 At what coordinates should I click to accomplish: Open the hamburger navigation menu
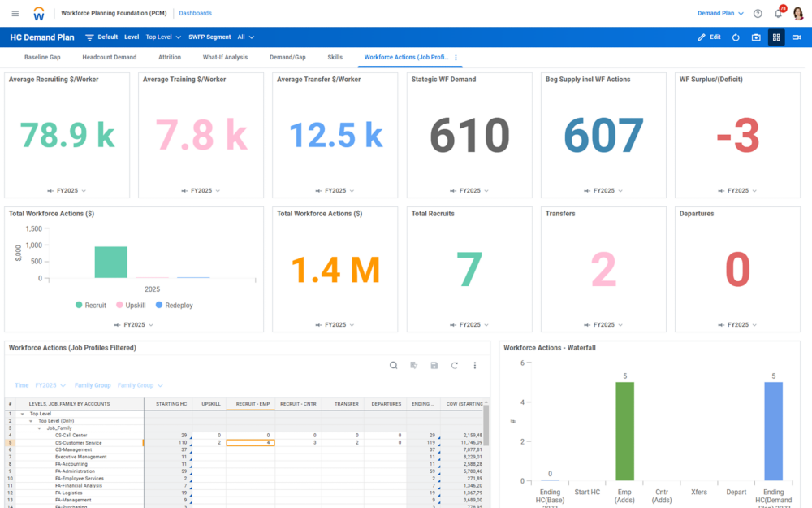click(15, 14)
